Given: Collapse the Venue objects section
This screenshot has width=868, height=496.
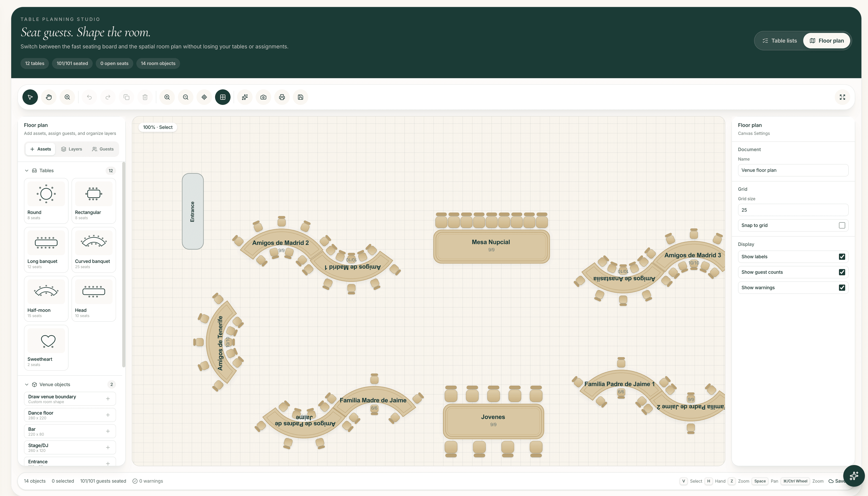Looking at the screenshot, I should 27,384.
